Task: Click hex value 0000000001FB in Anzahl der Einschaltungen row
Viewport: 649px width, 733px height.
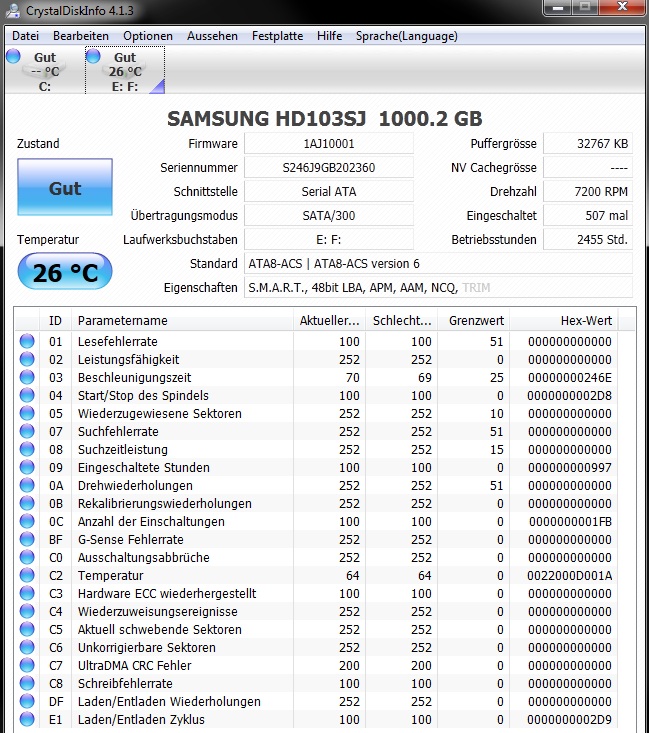Action: click(570, 521)
